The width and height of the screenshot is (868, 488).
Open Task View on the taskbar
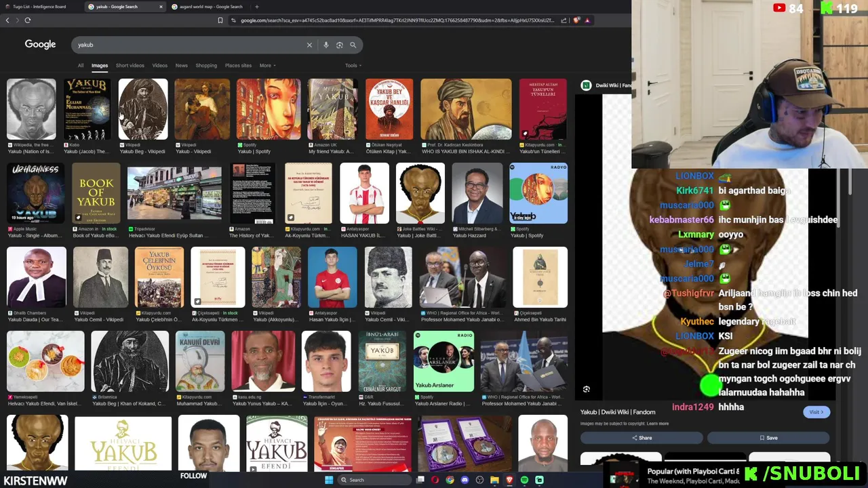click(x=420, y=480)
